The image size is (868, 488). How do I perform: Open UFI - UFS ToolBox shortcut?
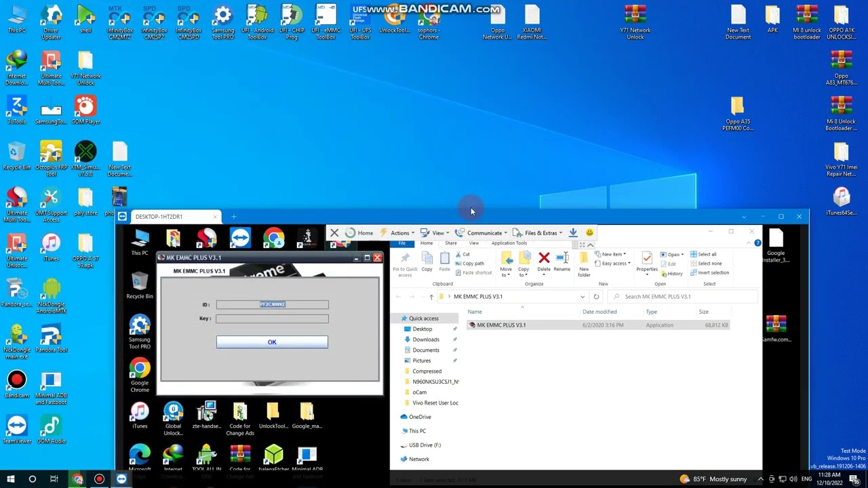[360, 22]
